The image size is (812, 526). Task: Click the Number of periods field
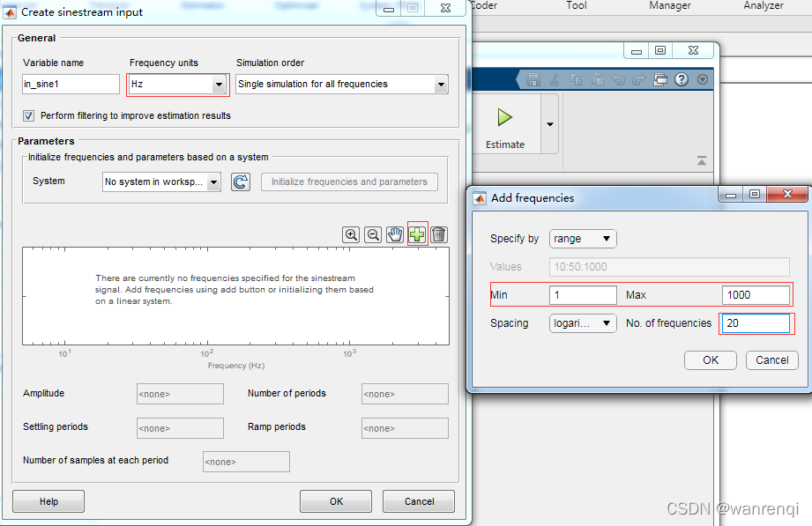(x=405, y=394)
